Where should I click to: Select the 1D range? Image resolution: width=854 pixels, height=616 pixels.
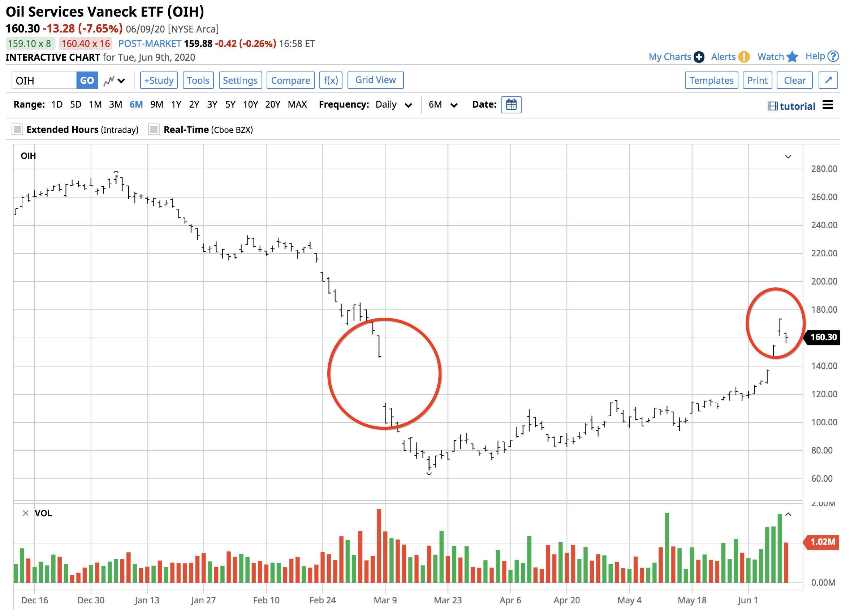pos(57,105)
